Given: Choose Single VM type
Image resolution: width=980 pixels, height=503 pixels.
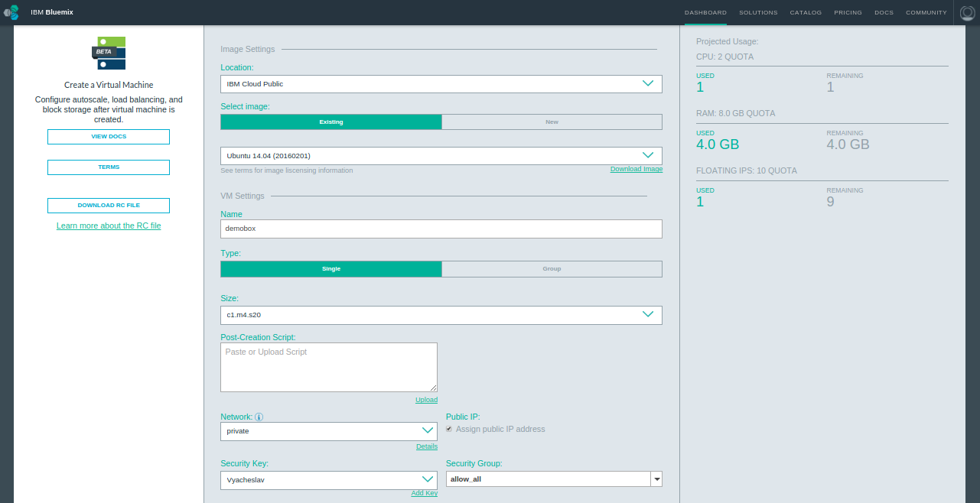Looking at the screenshot, I should (331, 269).
